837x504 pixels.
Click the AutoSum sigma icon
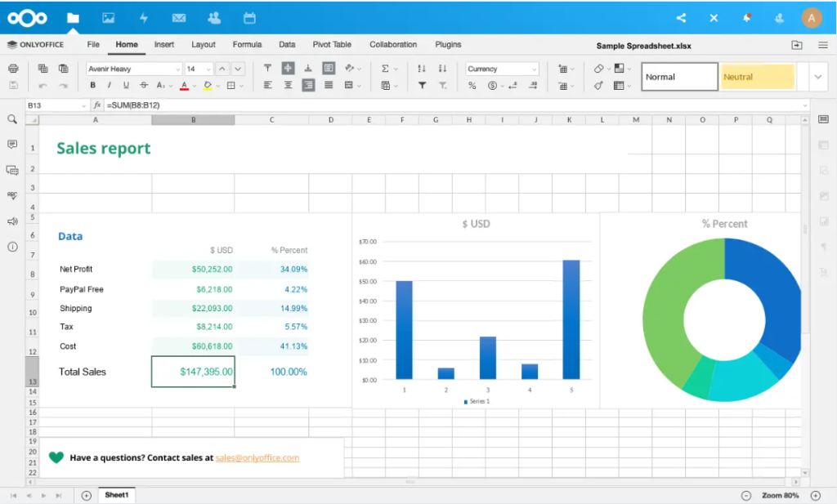[x=386, y=69]
